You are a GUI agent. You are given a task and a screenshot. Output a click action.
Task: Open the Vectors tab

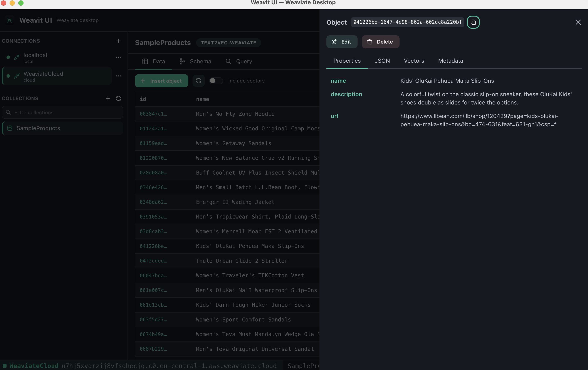pyautogui.click(x=414, y=61)
